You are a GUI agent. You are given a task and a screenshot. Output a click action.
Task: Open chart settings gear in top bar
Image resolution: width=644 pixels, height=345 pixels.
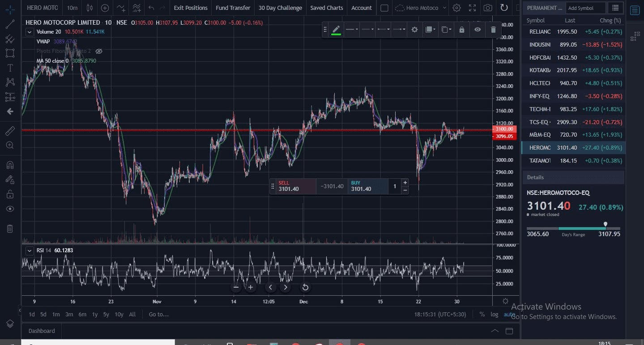click(456, 8)
